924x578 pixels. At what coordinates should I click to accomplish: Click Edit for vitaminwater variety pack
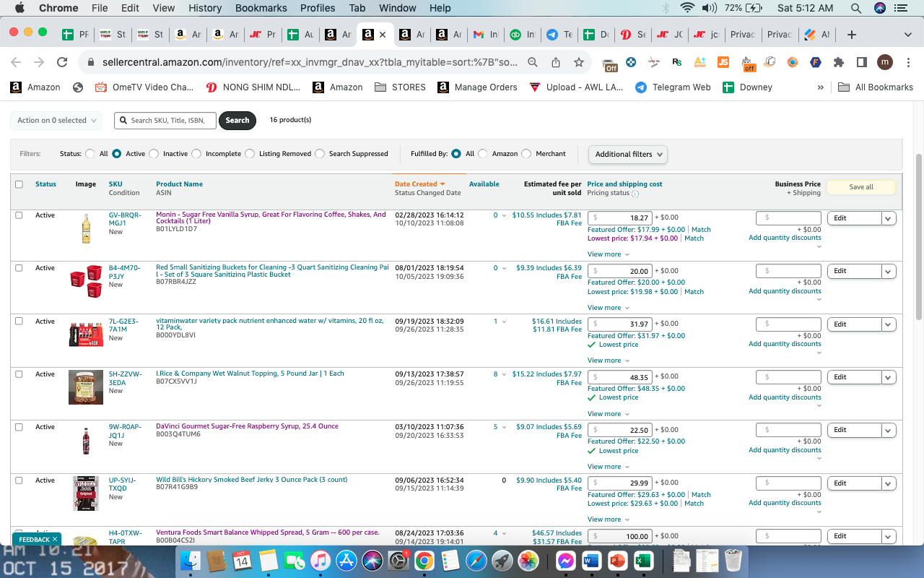[x=855, y=324]
